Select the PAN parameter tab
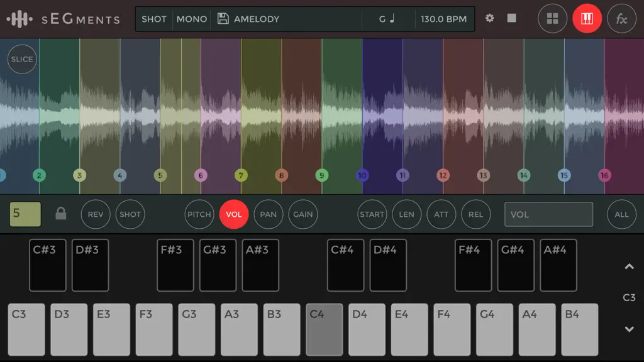This screenshot has height=362, width=644. pyautogui.click(x=268, y=214)
